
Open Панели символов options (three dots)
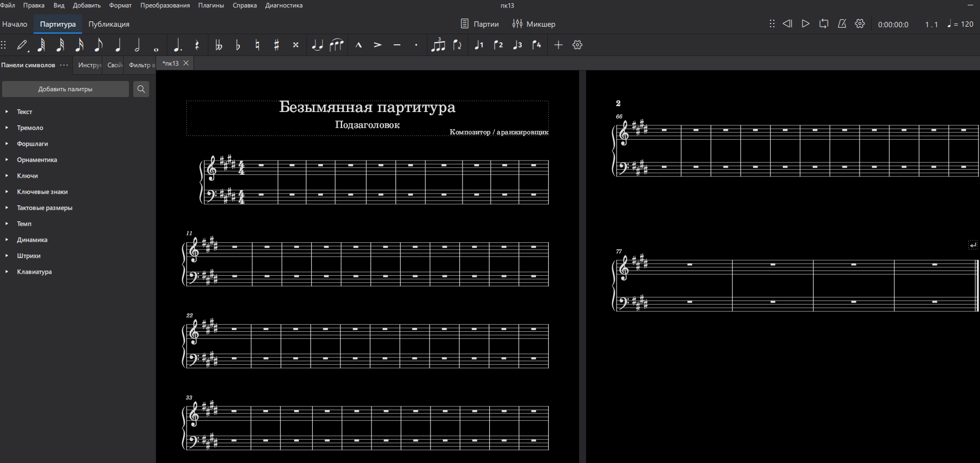click(64, 65)
